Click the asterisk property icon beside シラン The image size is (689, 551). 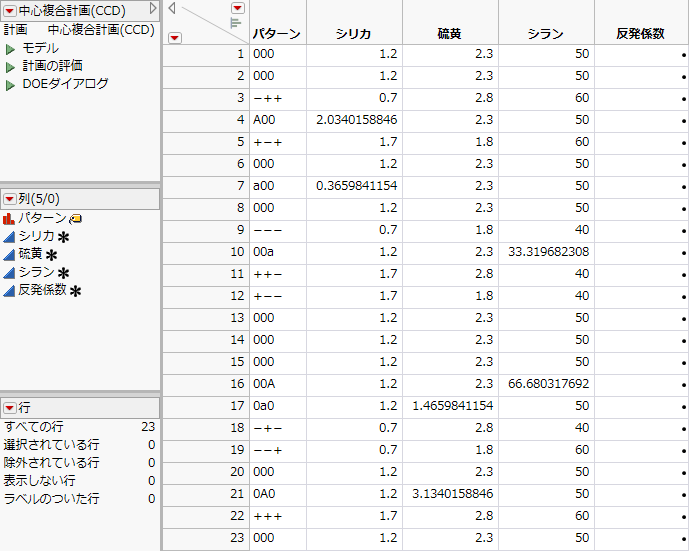pos(63,273)
